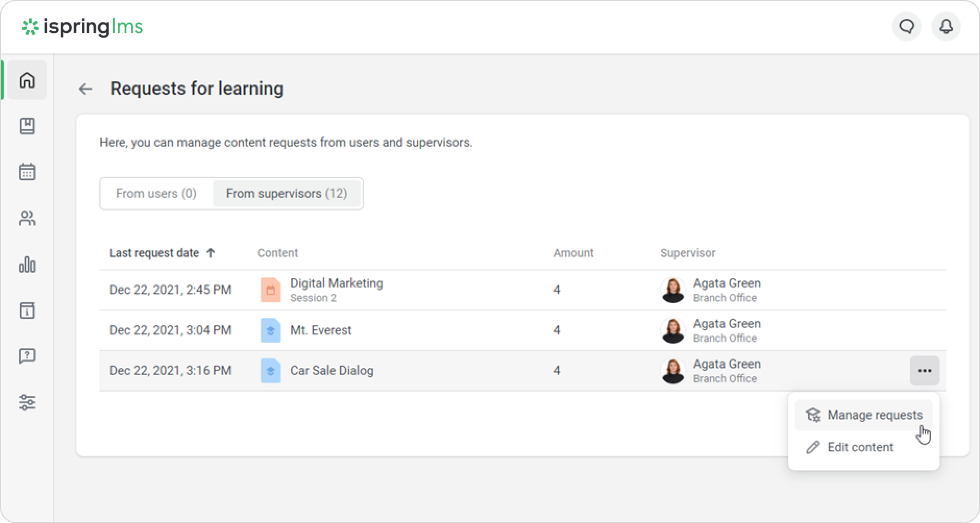The height and width of the screenshot is (523, 980).
Task: Select the From supervisors (12) tab
Action: 286,194
